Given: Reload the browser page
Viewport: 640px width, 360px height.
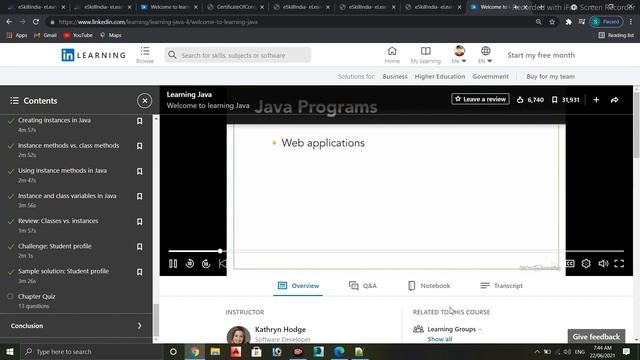Looking at the screenshot, I should (x=36, y=22).
